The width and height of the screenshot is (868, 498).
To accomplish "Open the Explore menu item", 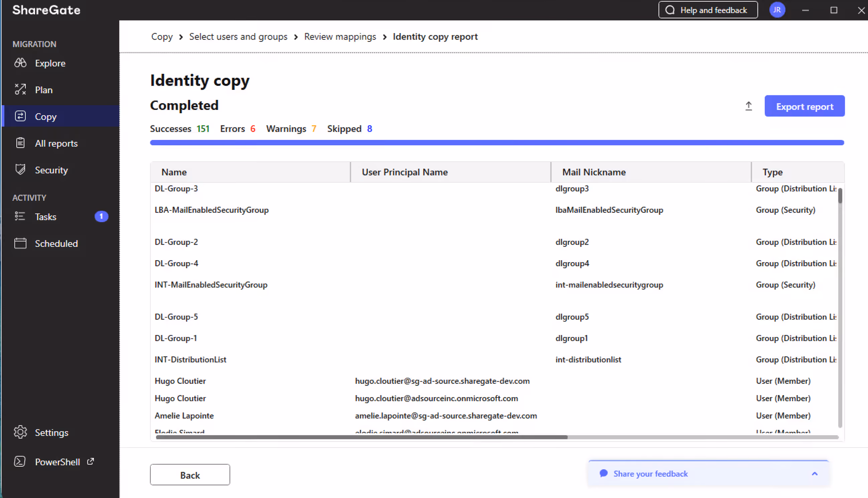I will tap(60, 63).
